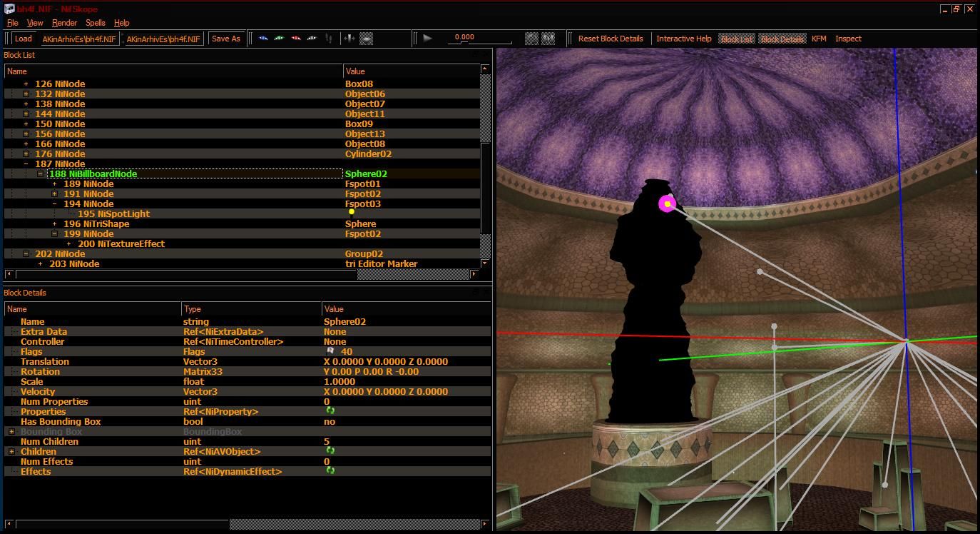This screenshot has width=980, height=534.
Task: Click Block List scroll-down arrow
Action: point(485,263)
